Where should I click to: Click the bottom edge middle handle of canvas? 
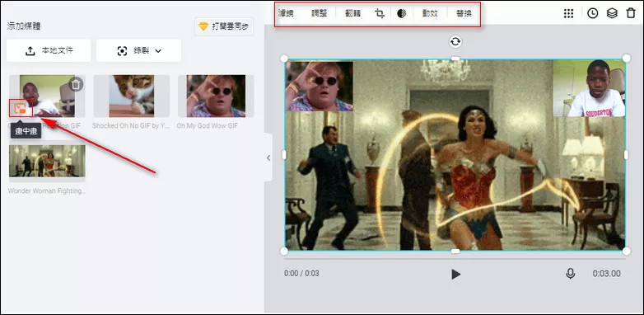click(x=455, y=251)
